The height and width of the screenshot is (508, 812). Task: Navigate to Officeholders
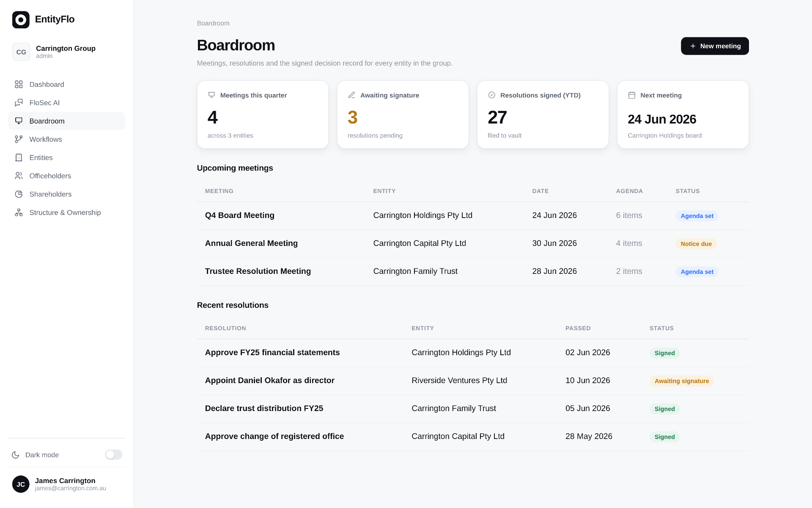click(x=66, y=176)
